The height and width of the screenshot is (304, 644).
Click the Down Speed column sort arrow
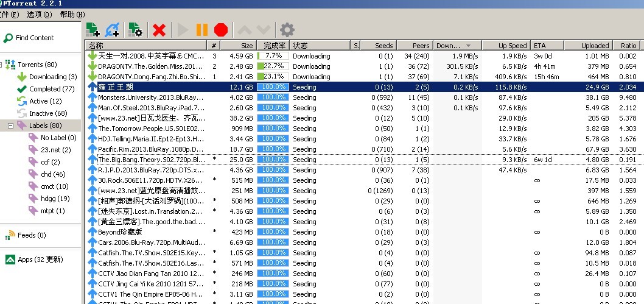coord(468,46)
